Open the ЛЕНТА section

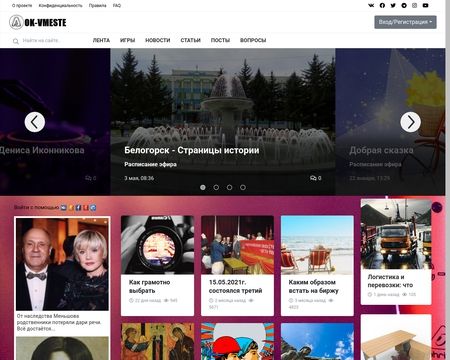point(101,40)
